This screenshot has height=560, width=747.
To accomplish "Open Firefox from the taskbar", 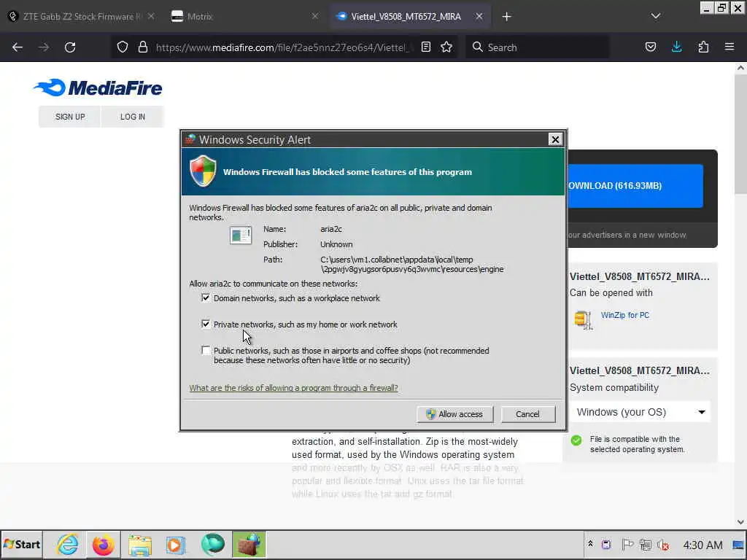I will point(104,544).
